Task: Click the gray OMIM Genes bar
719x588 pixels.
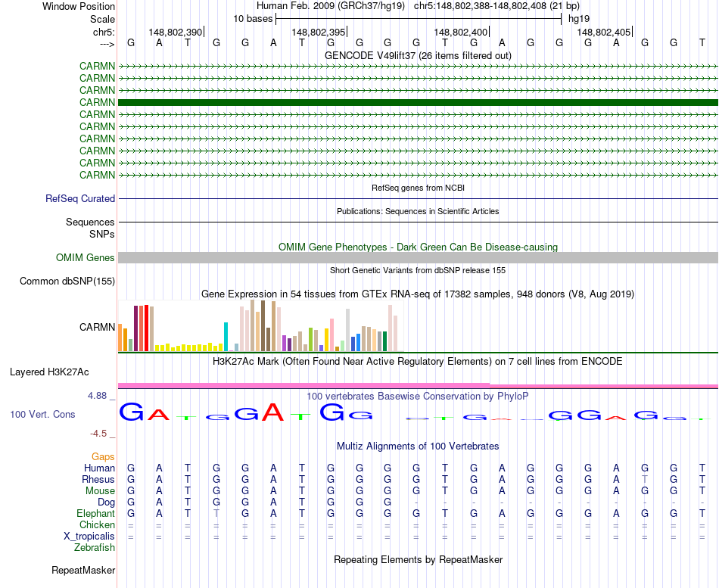Action: coord(418,258)
